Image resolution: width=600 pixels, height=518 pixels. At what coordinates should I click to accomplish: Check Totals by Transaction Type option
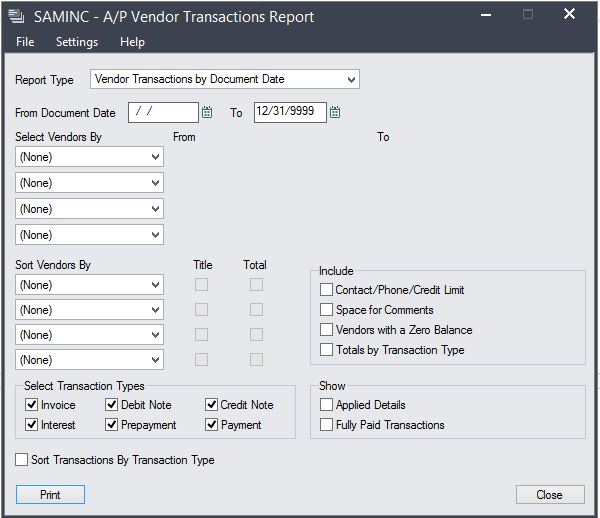[326, 349]
